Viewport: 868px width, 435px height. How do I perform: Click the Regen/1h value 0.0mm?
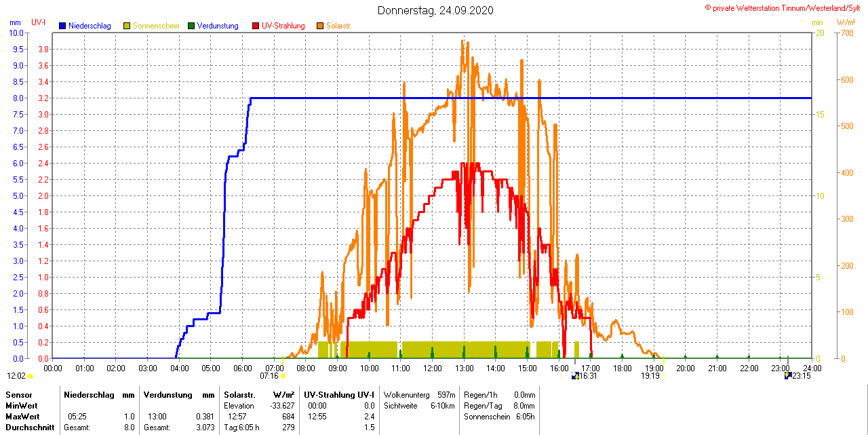click(524, 394)
